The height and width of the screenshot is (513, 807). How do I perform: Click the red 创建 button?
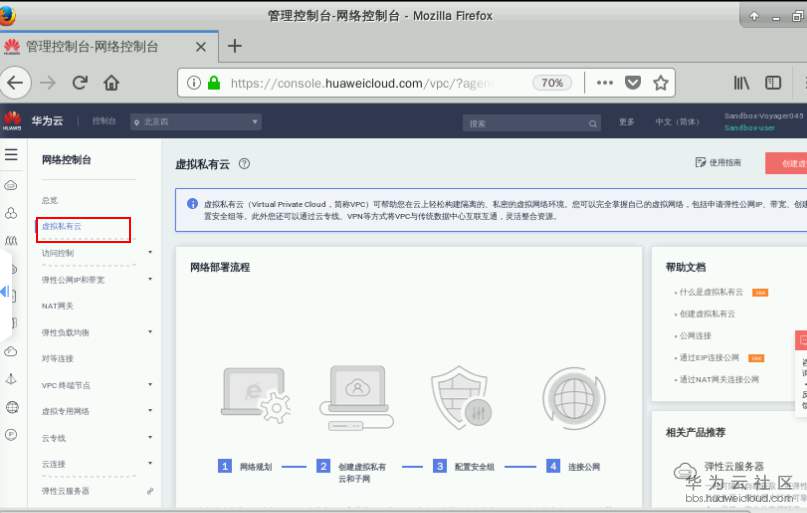tap(786, 163)
